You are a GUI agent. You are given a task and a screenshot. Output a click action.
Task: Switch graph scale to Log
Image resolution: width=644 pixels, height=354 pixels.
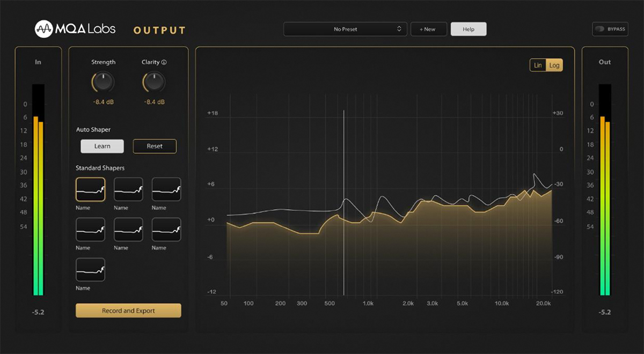pyautogui.click(x=554, y=65)
